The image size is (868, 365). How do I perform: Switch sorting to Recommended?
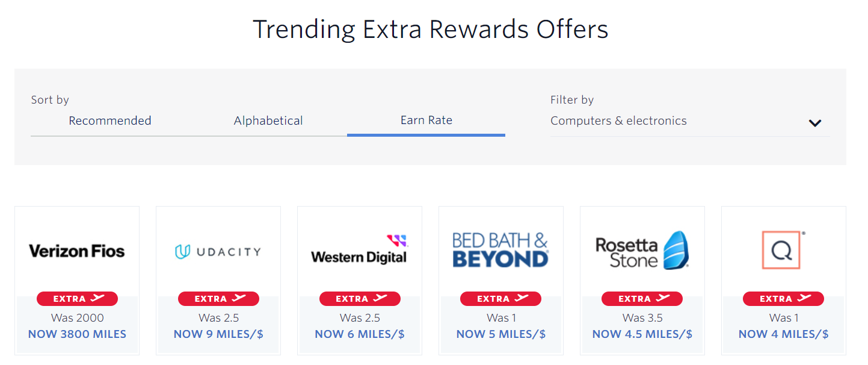109,120
